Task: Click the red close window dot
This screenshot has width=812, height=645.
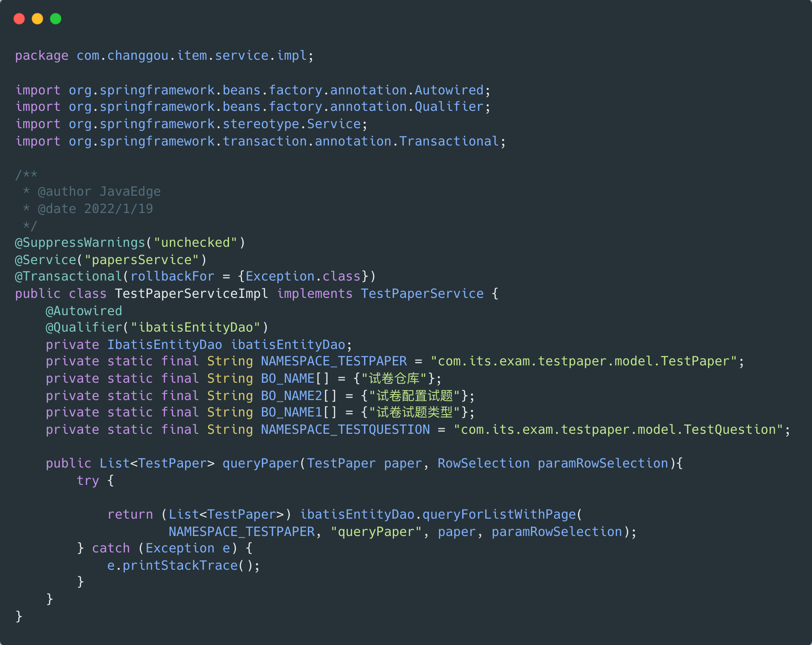Action: [x=19, y=19]
